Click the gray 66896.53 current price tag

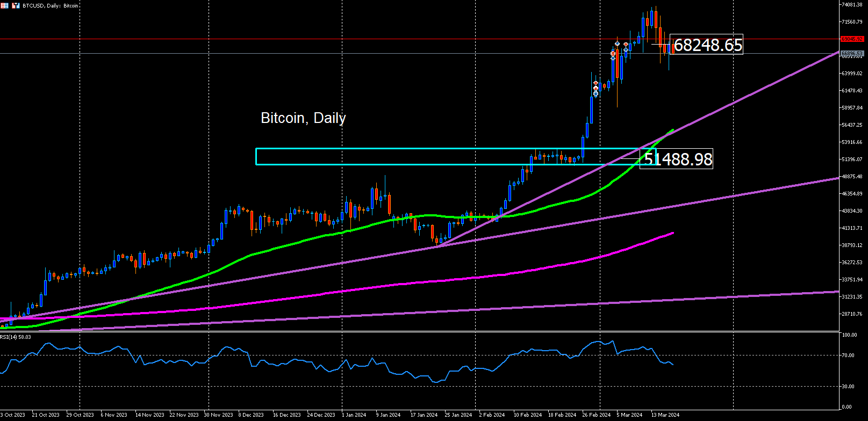pos(852,53)
